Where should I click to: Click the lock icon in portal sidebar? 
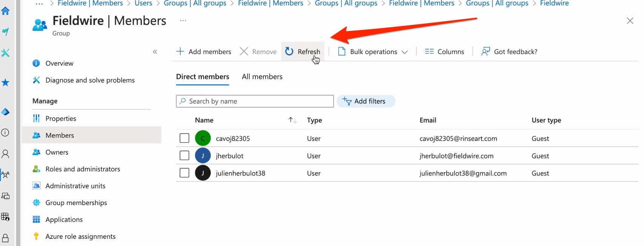point(6,238)
